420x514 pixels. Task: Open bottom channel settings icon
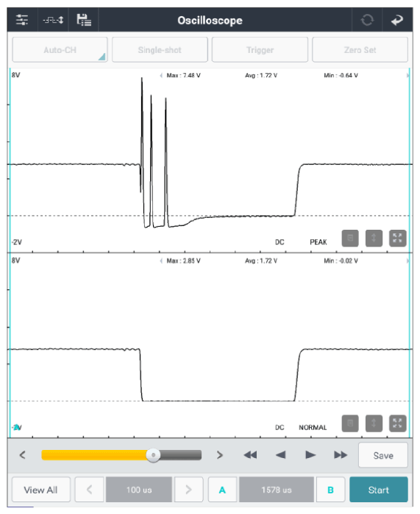tap(350, 423)
